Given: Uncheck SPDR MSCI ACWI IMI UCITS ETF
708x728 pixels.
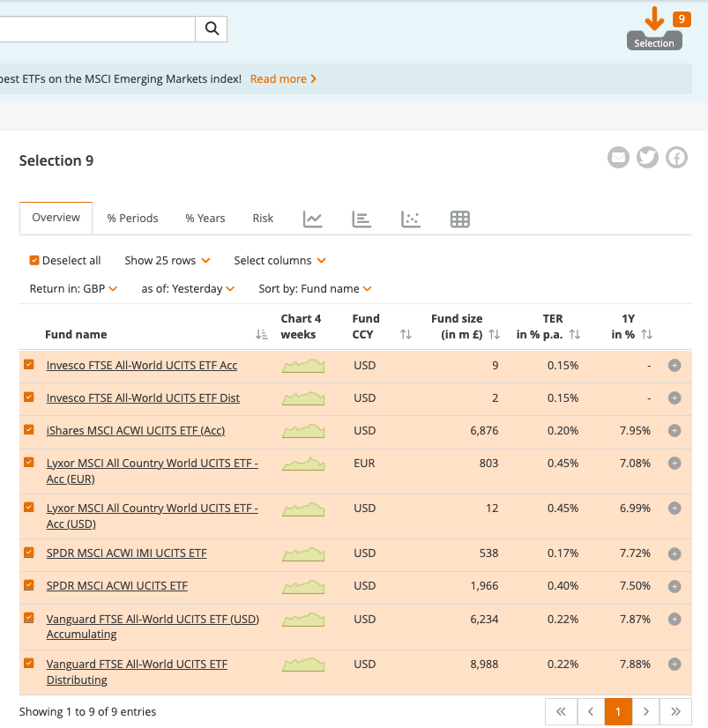Looking at the screenshot, I should pyautogui.click(x=29, y=553).
